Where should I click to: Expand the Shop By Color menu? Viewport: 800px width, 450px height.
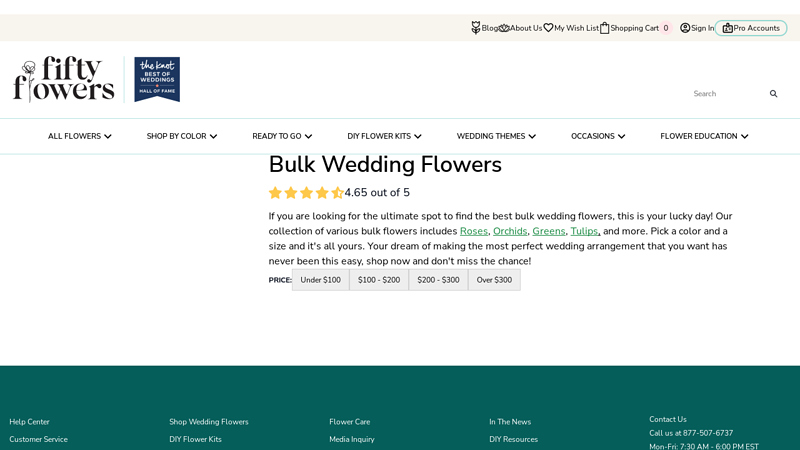coord(182,136)
